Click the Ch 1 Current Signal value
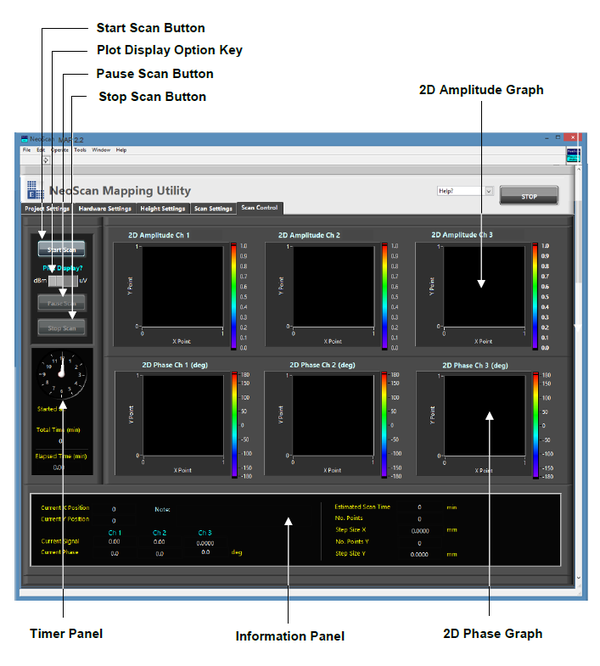This screenshot has height=666, width=600. coord(114,542)
